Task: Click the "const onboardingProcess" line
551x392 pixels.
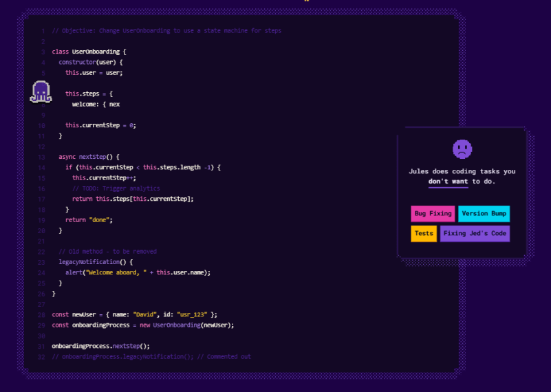Action: coord(143,325)
